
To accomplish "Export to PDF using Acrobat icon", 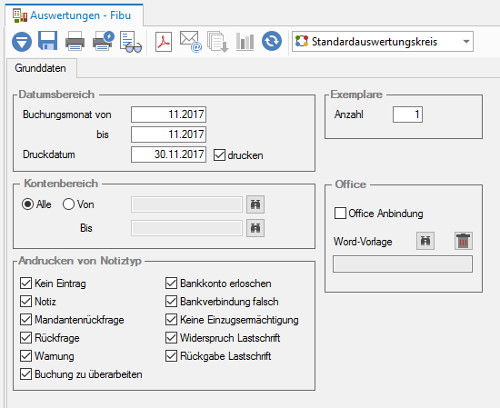I will (x=164, y=42).
